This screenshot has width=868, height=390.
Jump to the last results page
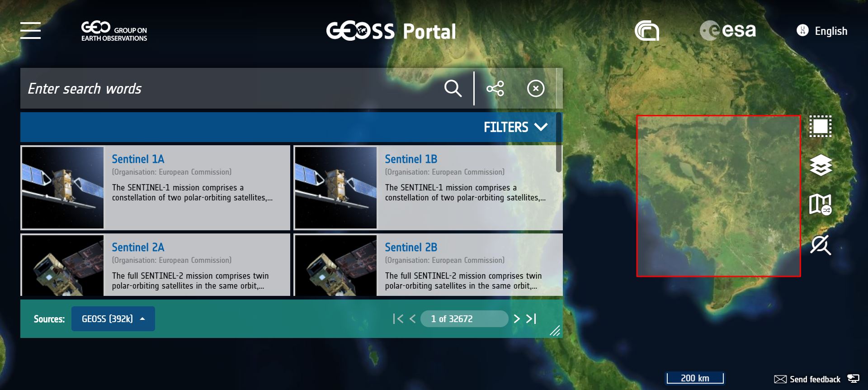coord(532,319)
